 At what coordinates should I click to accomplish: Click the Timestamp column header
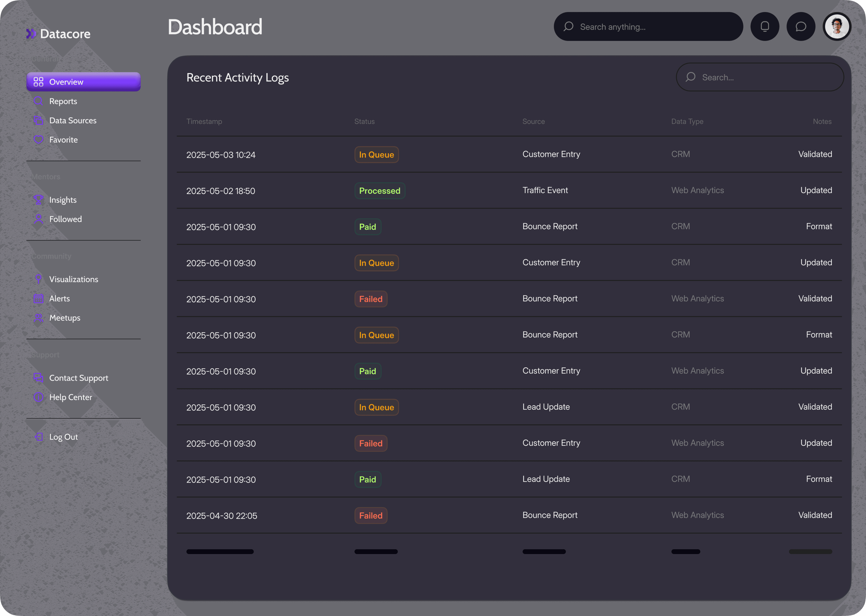coord(204,121)
